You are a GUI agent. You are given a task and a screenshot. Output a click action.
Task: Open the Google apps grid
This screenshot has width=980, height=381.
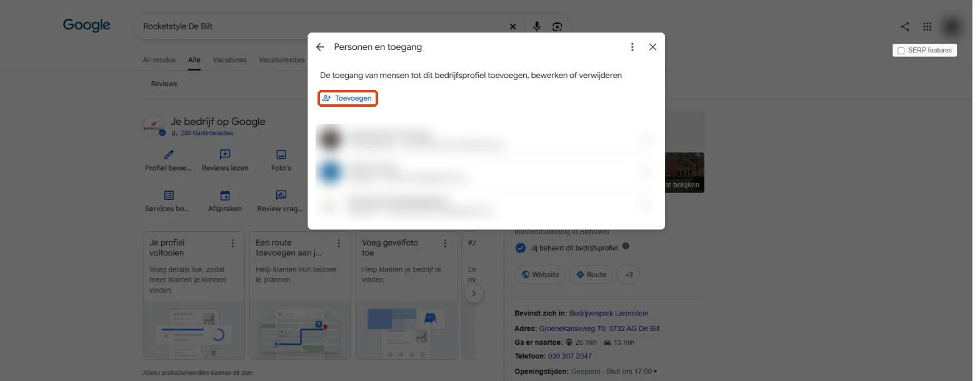click(927, 26)
